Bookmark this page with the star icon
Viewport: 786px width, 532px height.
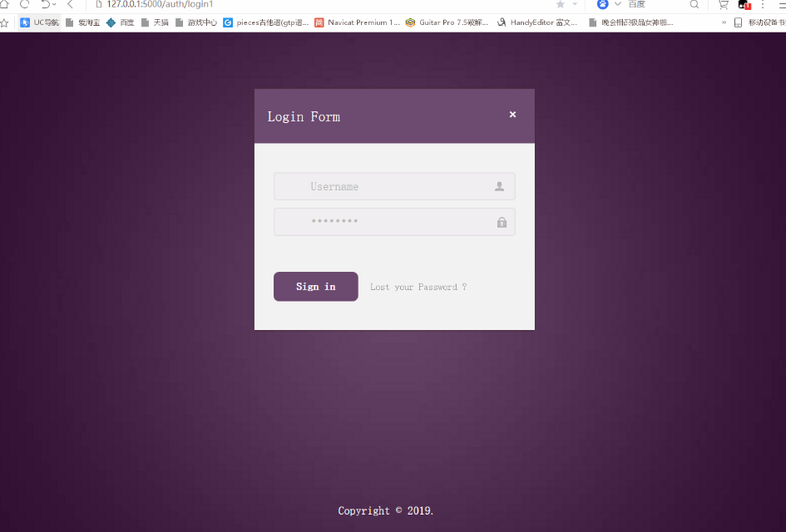pos(561,4)
